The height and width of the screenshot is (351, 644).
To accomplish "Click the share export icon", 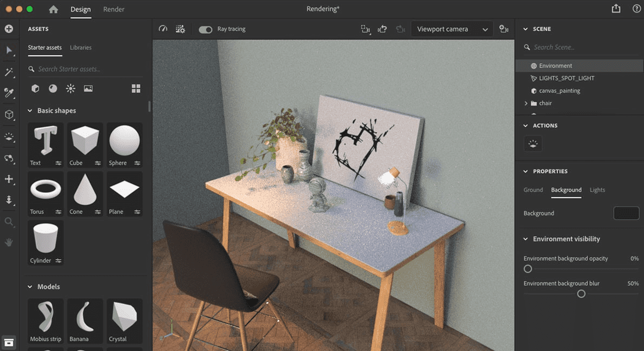I will pyautogui.click(x=616, y=9).
